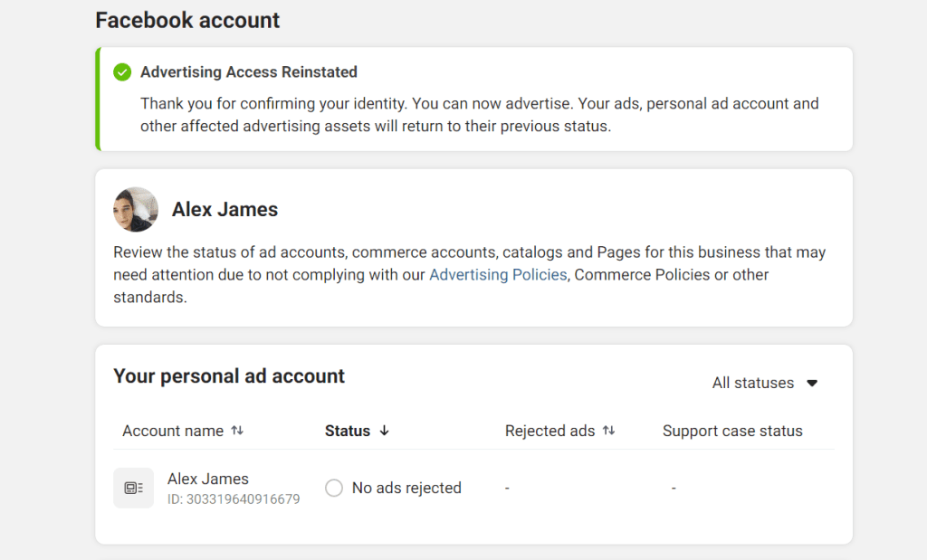Click the Facebook account heading
The height and width of the screenshot is (560, 927).
pos(186,20)
